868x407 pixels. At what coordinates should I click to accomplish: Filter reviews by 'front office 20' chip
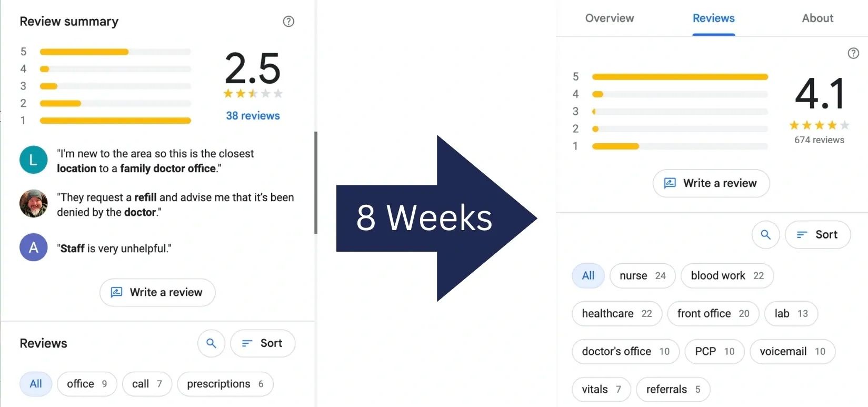point(713,314)
